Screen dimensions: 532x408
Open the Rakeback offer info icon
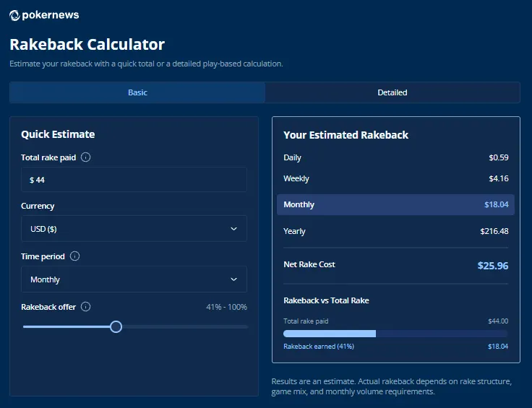click(x=86, y=307)
